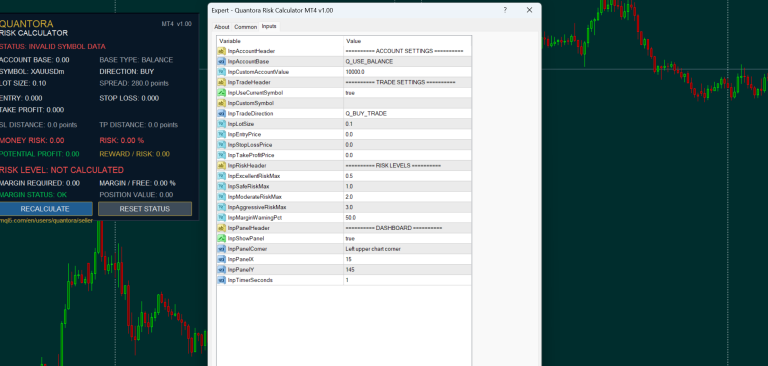Edit the InpStopLossPrice value cell
Viewport: 768px width, 366px height.
pos(408,145)
